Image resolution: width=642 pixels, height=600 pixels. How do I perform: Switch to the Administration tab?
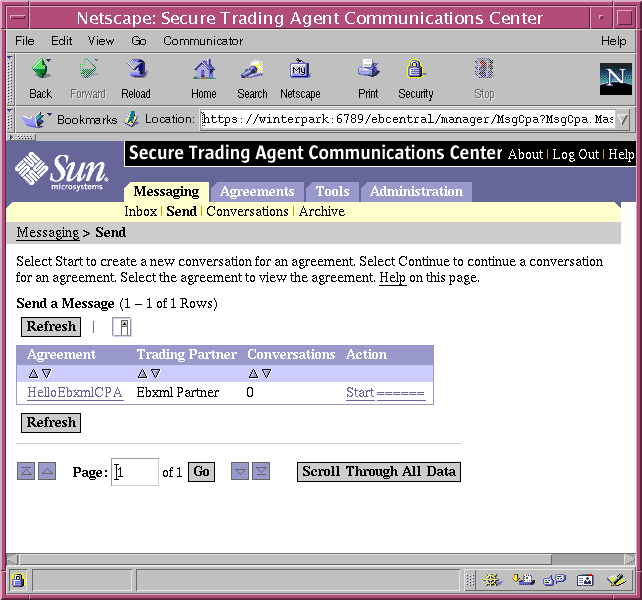416,192
